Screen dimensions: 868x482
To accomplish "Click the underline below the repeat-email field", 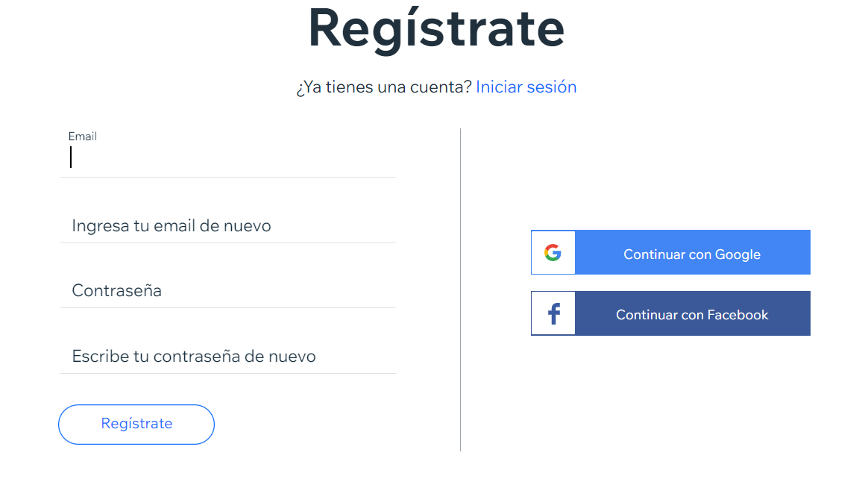I will point(227,242).
